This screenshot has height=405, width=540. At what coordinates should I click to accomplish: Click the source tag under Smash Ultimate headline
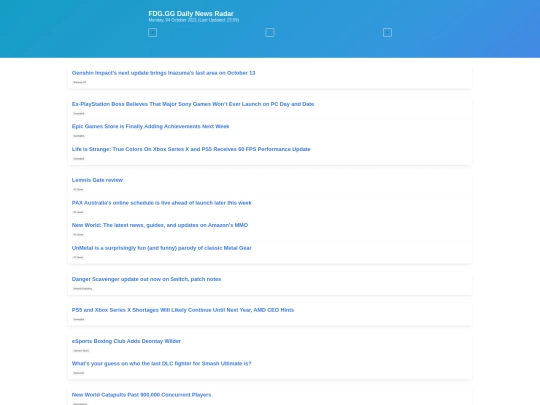coord(79,373)
